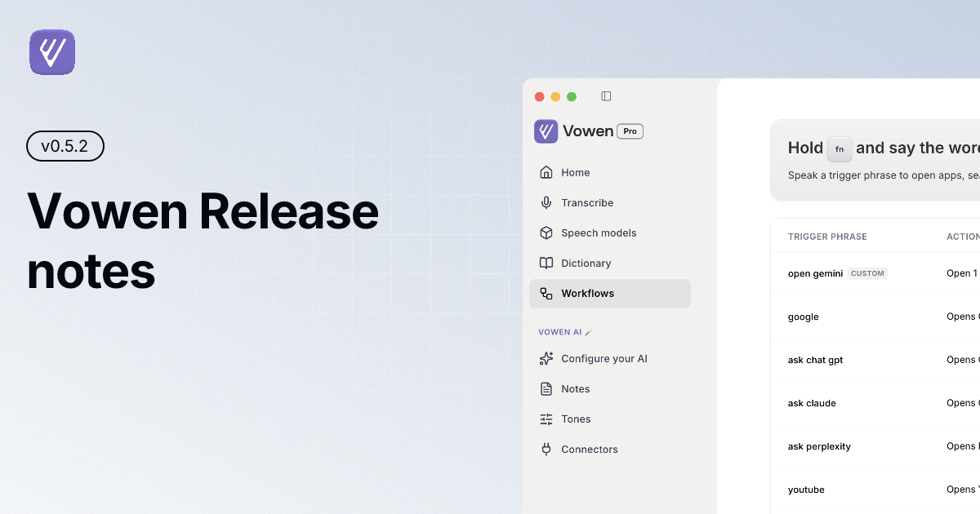Click the CUSTOM tag on open gemini
The height and width of the screenshot is (514, 980).
pos(867,273)
